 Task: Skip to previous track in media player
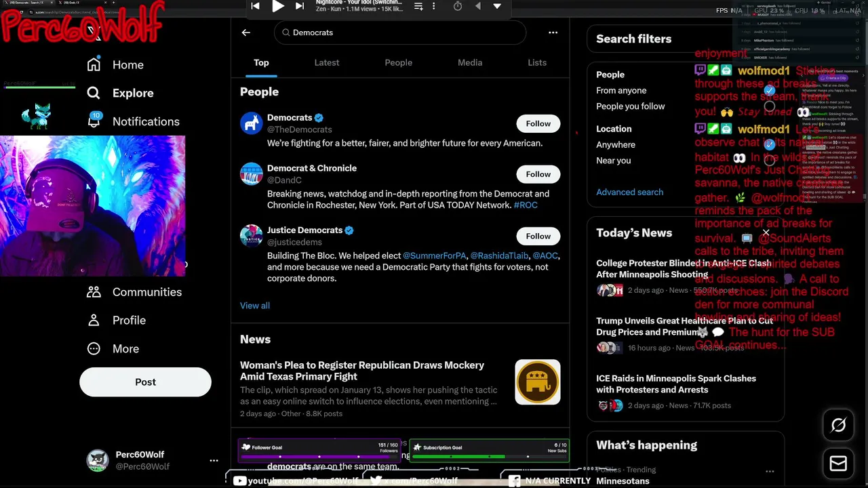pyautogui.click(x=256, y=6)
